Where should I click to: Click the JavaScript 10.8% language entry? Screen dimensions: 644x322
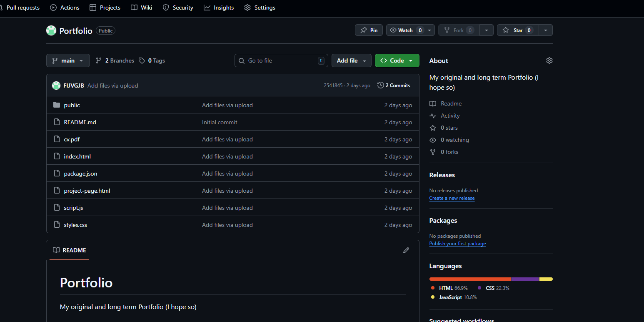(x=454, y=297)
